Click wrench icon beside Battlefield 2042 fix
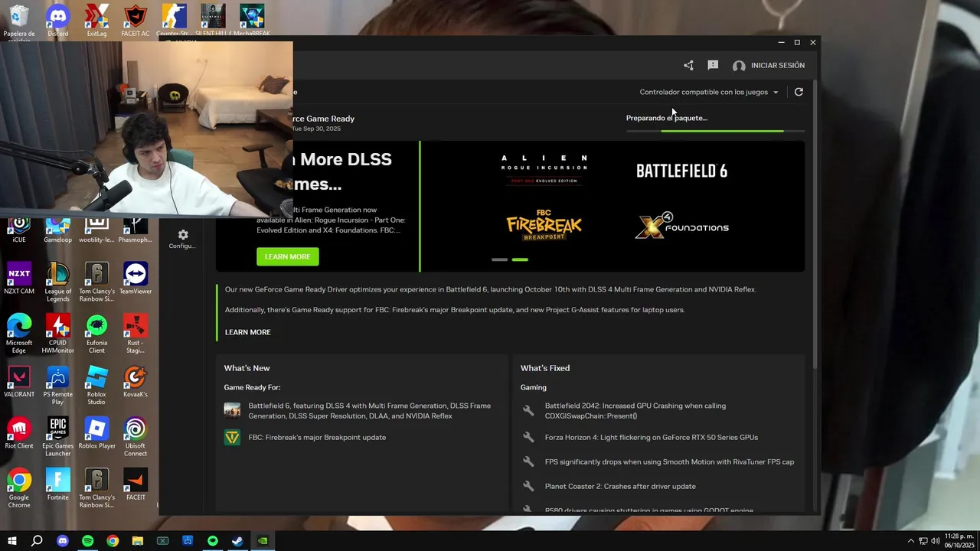This screenshot has height=551, width=980. click(528, 411)
